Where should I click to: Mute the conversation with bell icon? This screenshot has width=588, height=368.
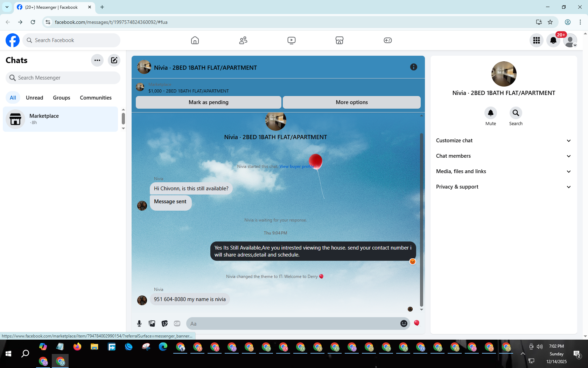click(x=491, y=113)
